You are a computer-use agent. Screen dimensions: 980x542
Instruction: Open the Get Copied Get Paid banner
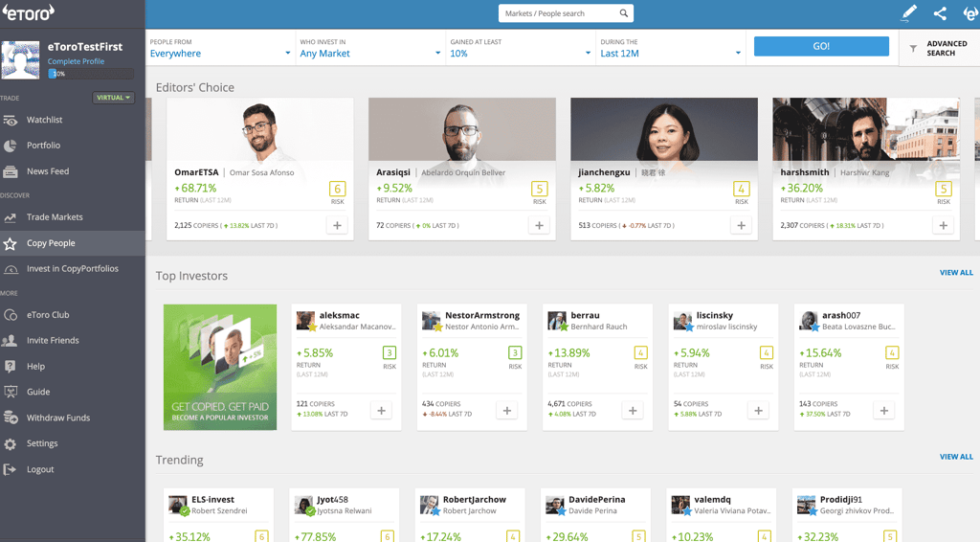point(220,367)
